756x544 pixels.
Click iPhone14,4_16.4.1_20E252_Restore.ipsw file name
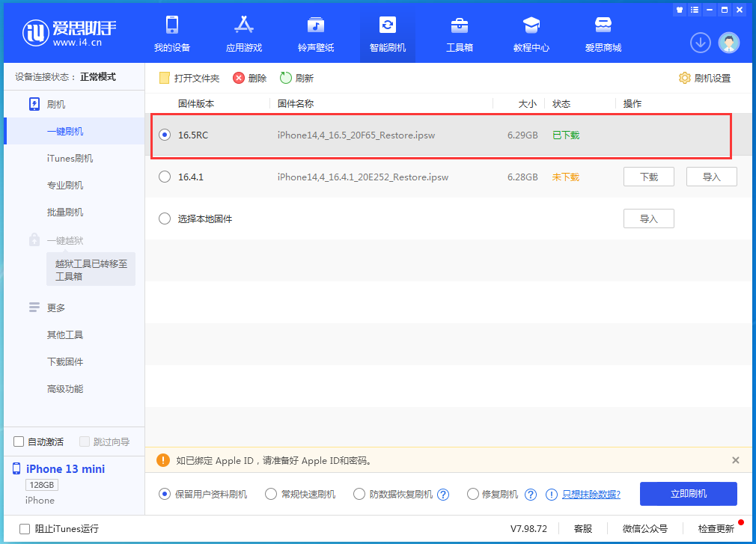pyautogui.click(x=362, y=177)
